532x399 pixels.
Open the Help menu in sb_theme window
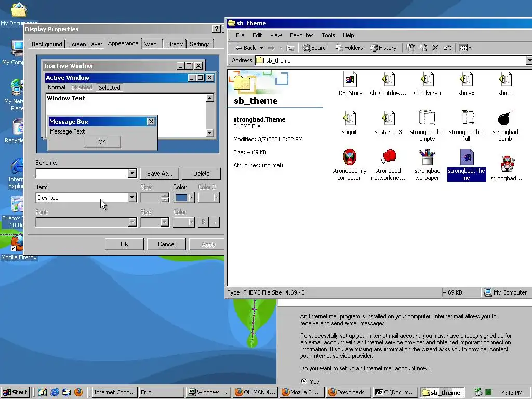(348, 35)
